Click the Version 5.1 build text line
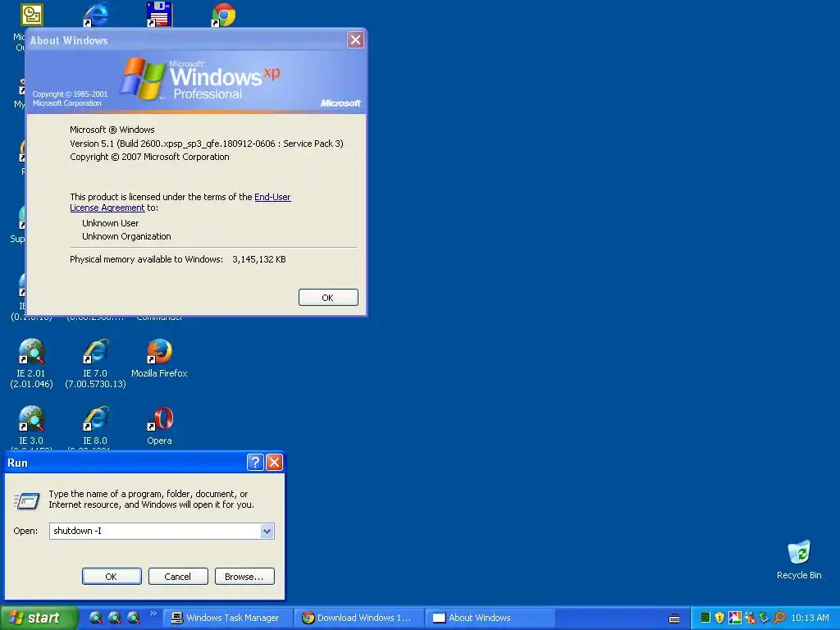The image size is (840, 630). point(206,144)
